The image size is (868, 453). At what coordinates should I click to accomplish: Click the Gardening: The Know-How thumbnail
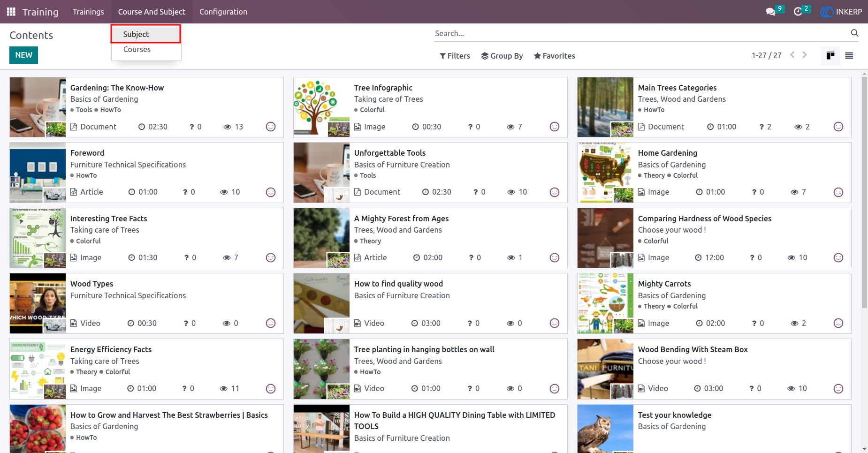click(x=38, y=107)
